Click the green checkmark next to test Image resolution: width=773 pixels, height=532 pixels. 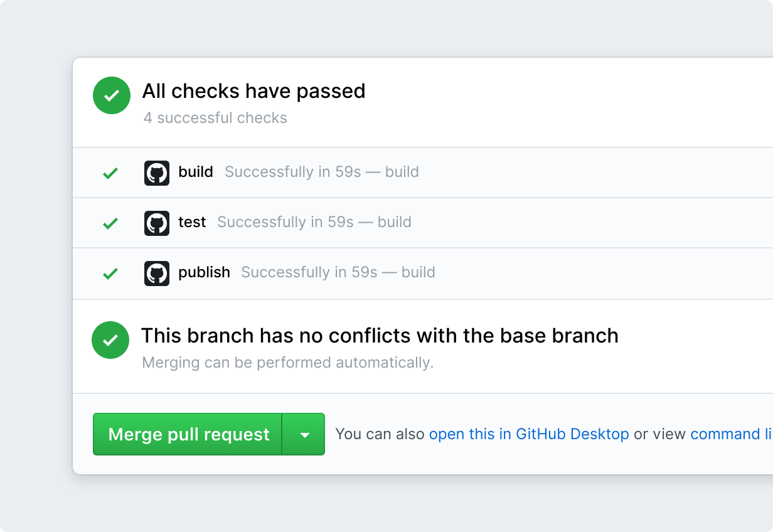(110, 223)
